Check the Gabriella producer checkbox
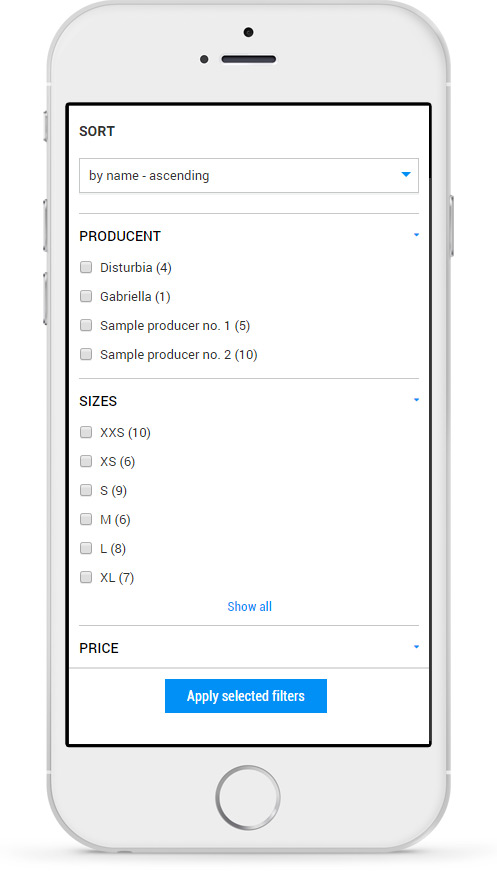 point(86,296)
